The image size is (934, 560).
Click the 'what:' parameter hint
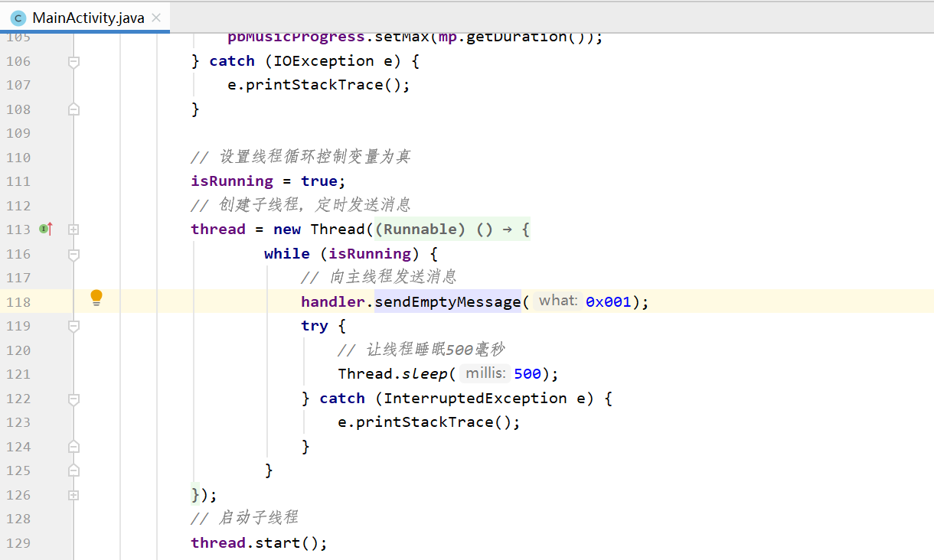(x=557, y=301)
